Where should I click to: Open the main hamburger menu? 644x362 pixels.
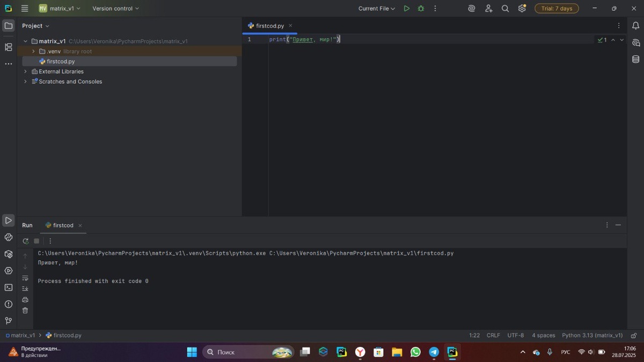point(25,9)
